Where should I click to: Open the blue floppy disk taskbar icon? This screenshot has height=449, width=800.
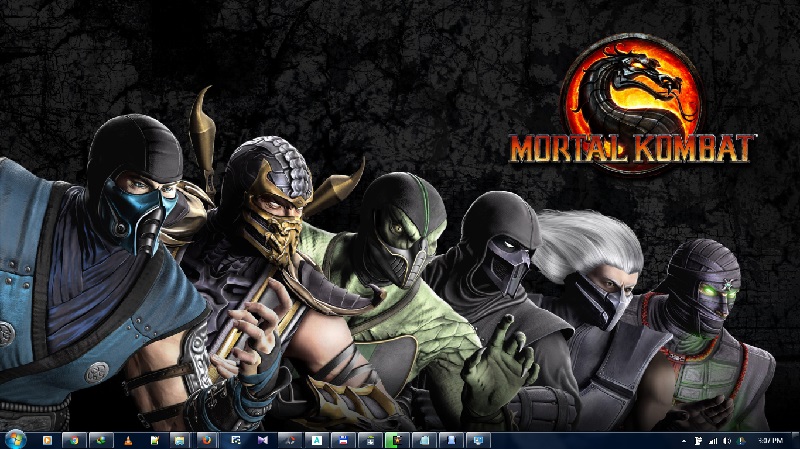tap(343, 440)
